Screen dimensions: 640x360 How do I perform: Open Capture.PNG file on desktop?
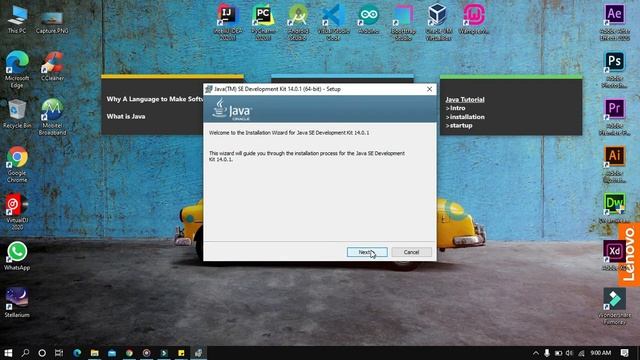[52, 22]
